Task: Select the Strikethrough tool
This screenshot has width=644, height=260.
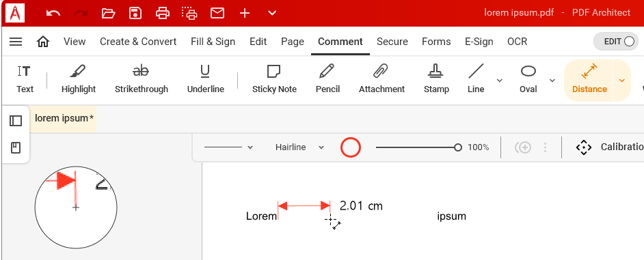Action: 142,79
